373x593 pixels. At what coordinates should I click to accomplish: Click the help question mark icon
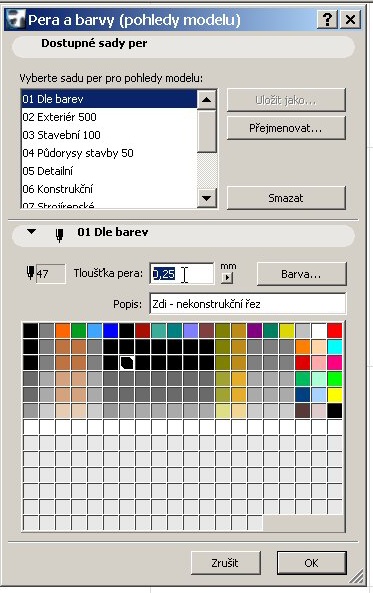(327, 19)
